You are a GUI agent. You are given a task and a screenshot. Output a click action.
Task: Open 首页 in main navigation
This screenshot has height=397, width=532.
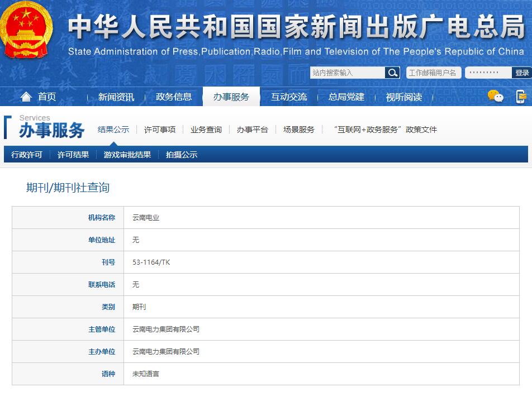(47, 97)
